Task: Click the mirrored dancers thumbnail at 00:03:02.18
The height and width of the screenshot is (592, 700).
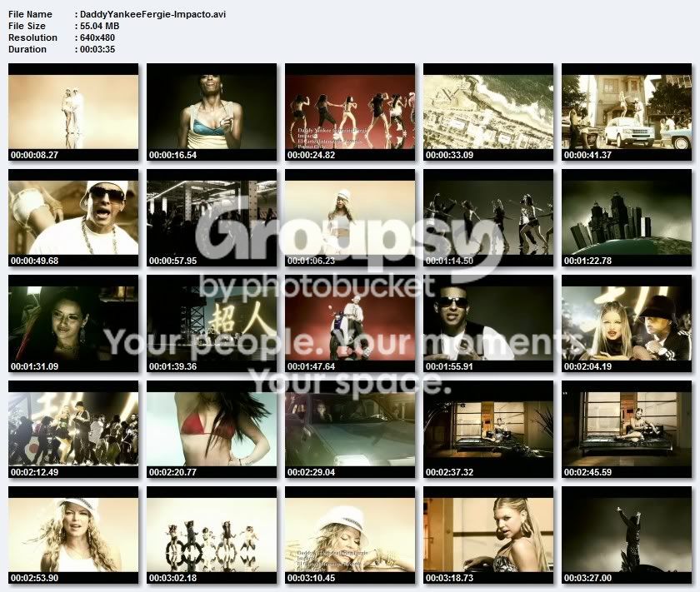Action: 212,535
